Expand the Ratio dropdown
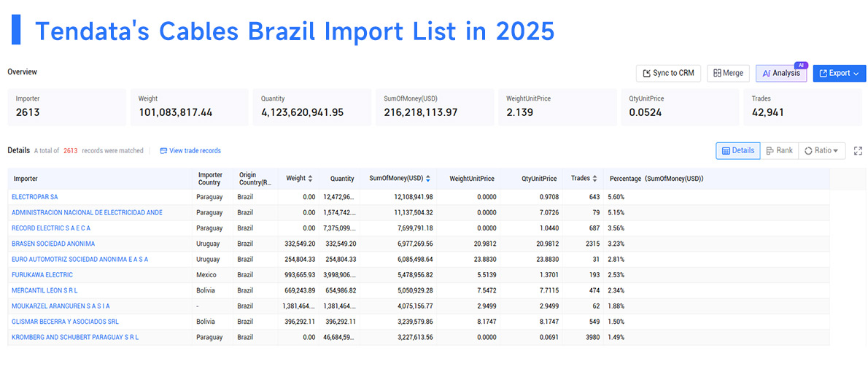Screen dimensions: 868x372 tap(821, 150)
